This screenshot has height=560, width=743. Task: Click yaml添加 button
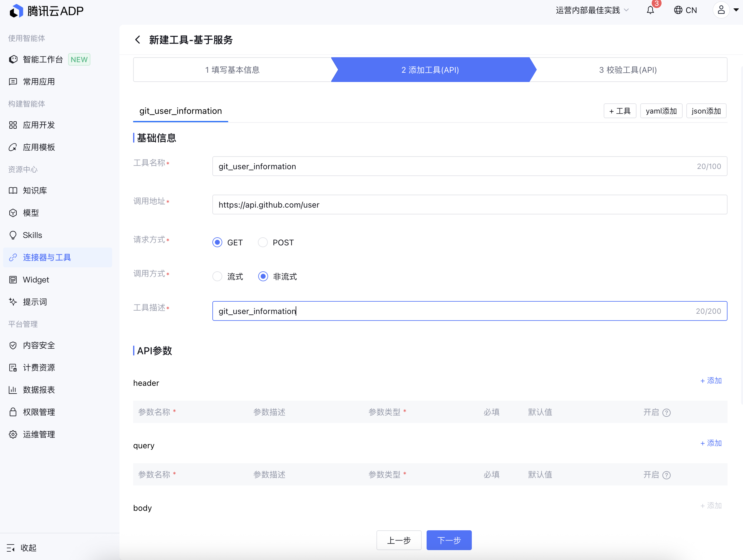[661, 111]
